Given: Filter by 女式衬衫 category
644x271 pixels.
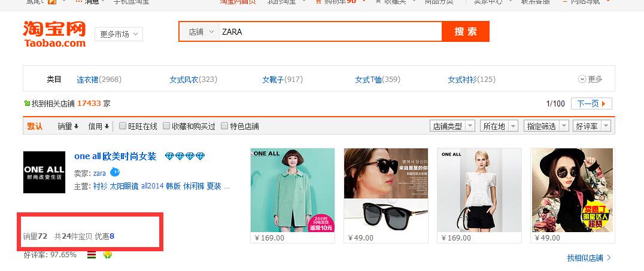Looking at the screenshot, I should [x=472, y=79].
